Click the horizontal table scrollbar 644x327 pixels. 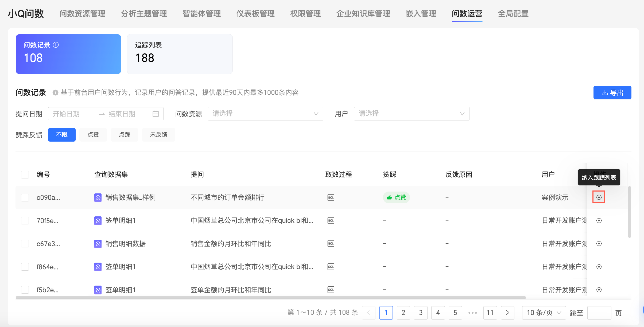pyautogui.click(x=271, y=297)
